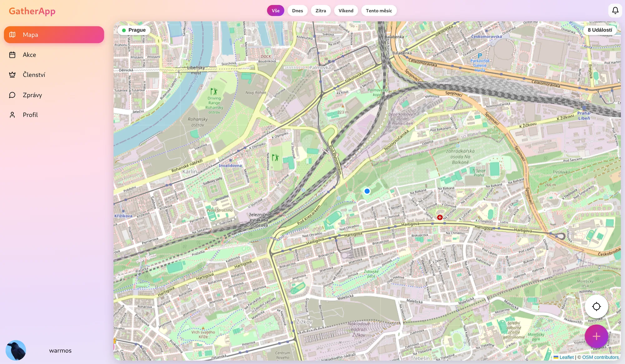Click the Vrch svatého Kříže label
The width and height of the screenshot is (625, 364).
pyautogui.click(x=203, y=334)
